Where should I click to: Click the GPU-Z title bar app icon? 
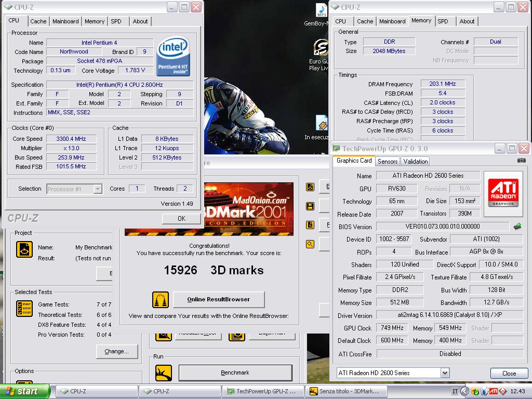click(x=336, y=148)
